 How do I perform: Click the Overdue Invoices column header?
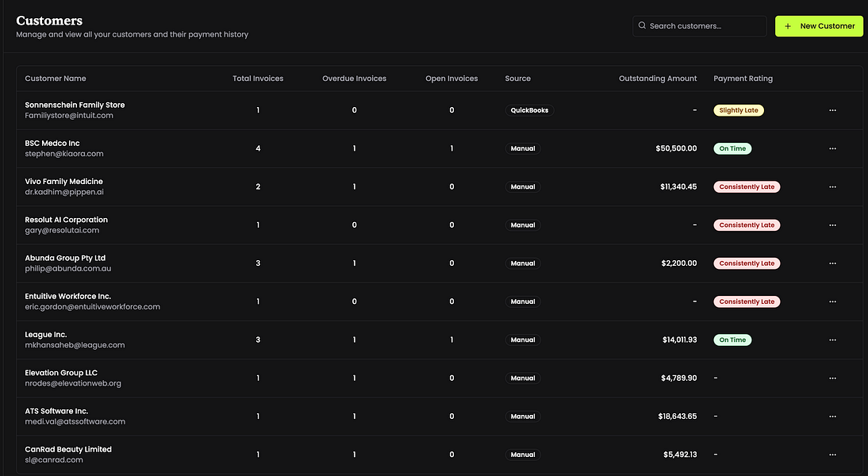[354, 79]
